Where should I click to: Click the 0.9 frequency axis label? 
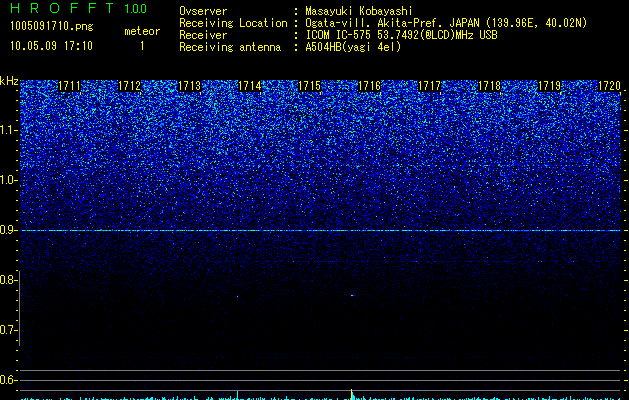tap(8, 230)
